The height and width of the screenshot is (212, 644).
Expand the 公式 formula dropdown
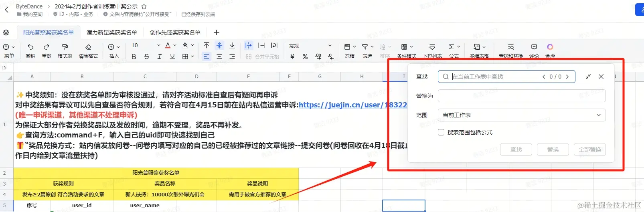tap(459, 47)
